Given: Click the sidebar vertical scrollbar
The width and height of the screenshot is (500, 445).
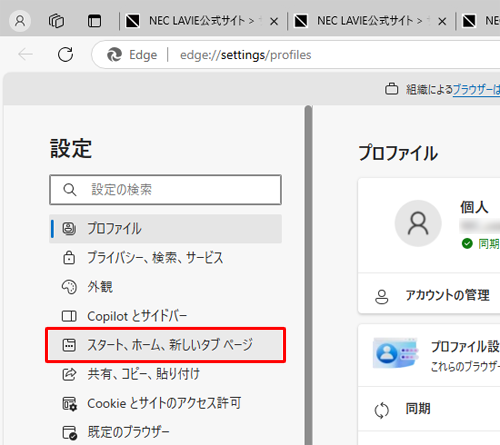Looking at the screenshot, I should (308, 275).
